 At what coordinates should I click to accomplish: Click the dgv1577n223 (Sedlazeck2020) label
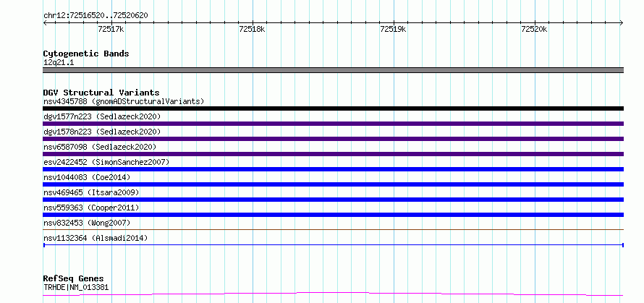point(102,116)
